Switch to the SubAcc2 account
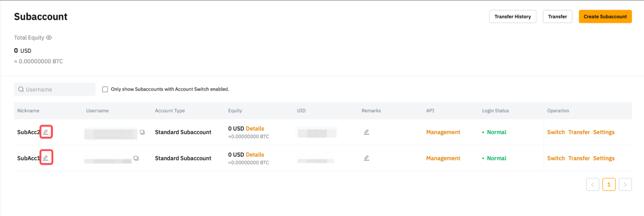This screenshot has height=216, width=644. point(556,132)
